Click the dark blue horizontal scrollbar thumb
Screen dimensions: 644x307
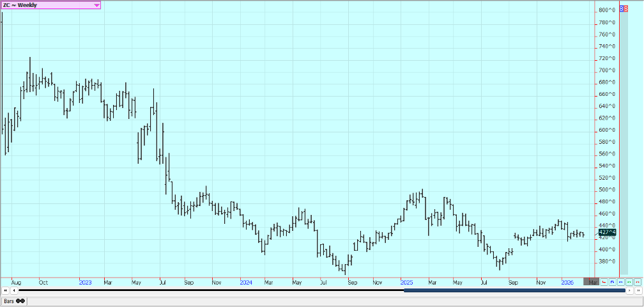514,290
